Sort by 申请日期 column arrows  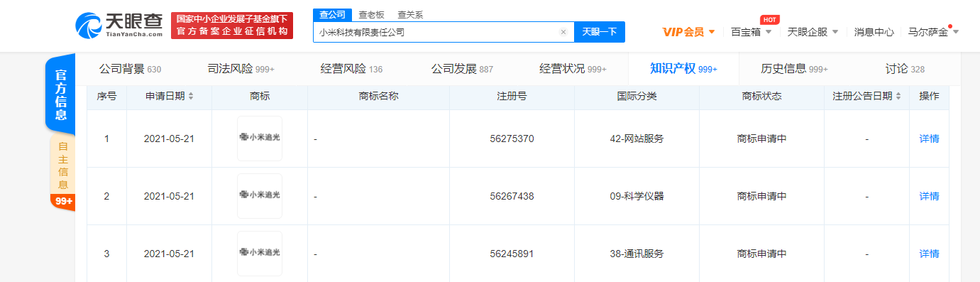pos(191,97)
